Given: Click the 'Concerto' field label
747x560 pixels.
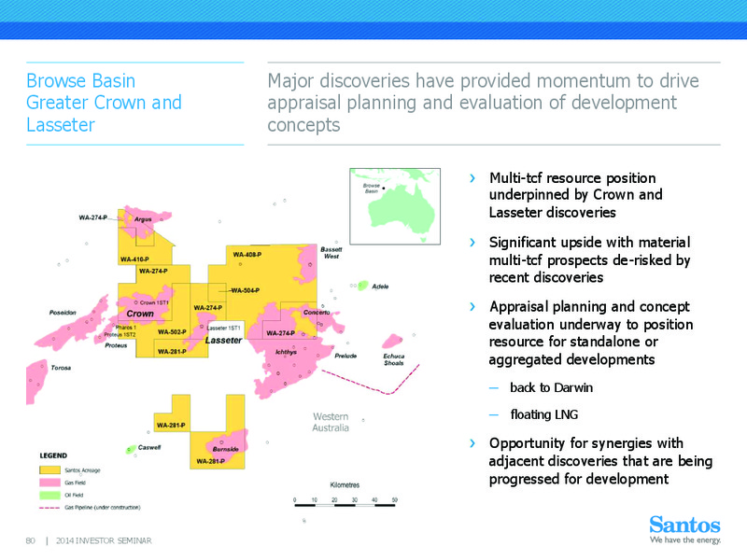Looking at the screenshot, I should coord(317,313).
